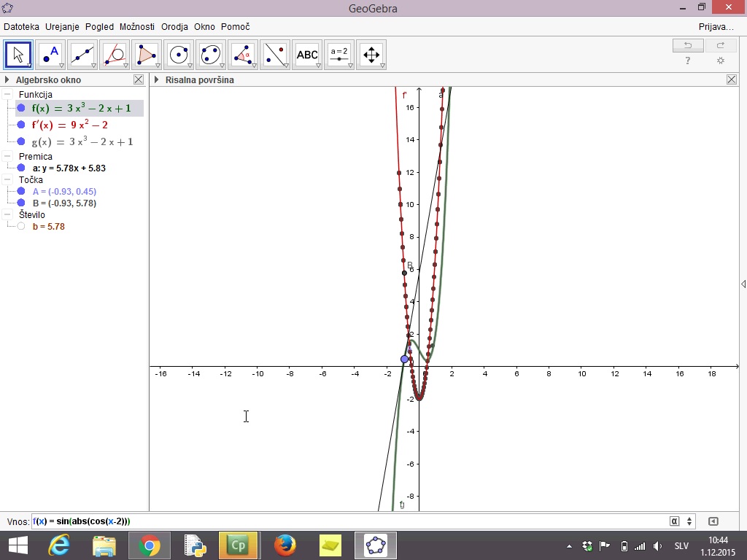Screen dimensions: 747x560
Task: Select the ABC text tool
Action: 307,55
